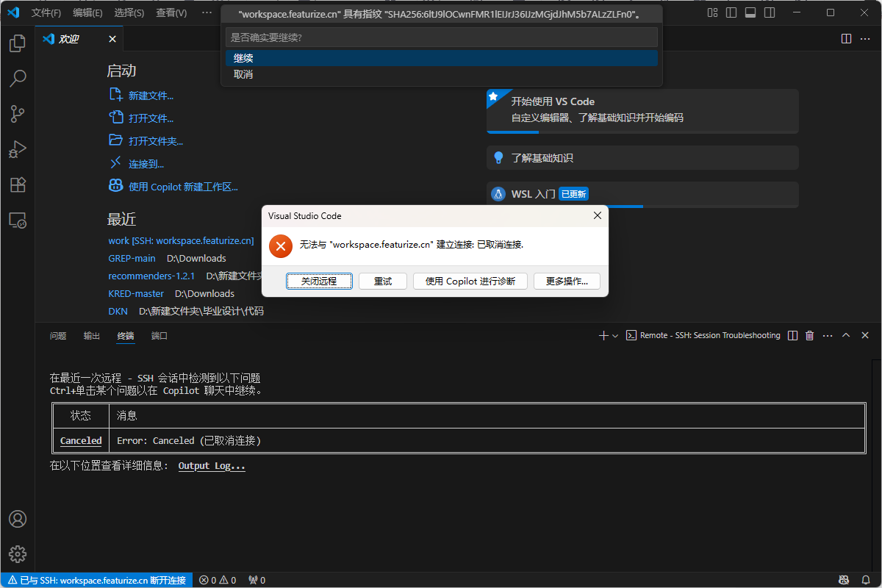Click 重试 button in dialog

pos(383,282)
